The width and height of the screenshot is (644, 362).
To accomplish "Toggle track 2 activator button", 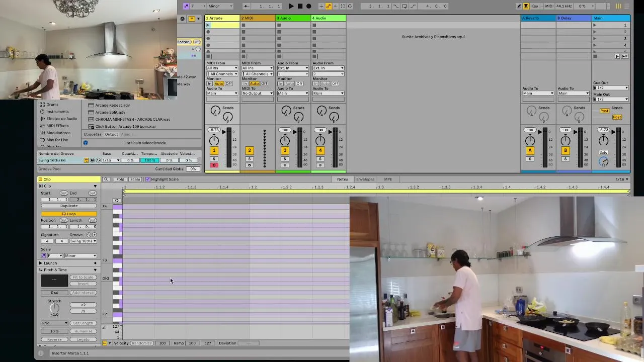I will coord(249,150).
